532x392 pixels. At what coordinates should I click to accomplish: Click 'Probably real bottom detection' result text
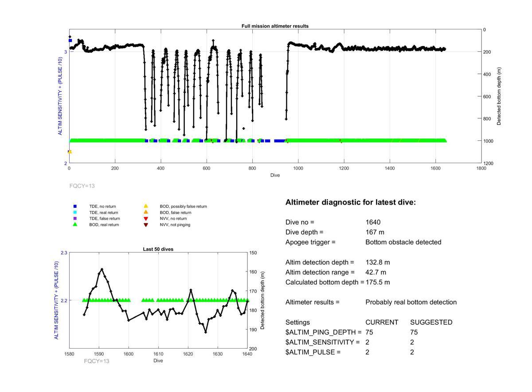(411, 303)
